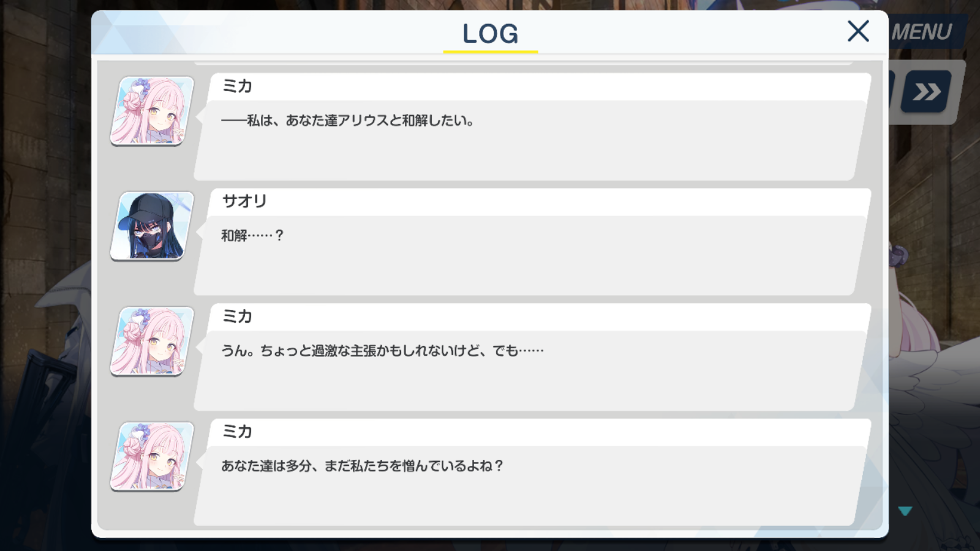Tap the double-arrow skip icon
Image resolution: width=980 pixels, height=551 pixels.
coord(926,92)
